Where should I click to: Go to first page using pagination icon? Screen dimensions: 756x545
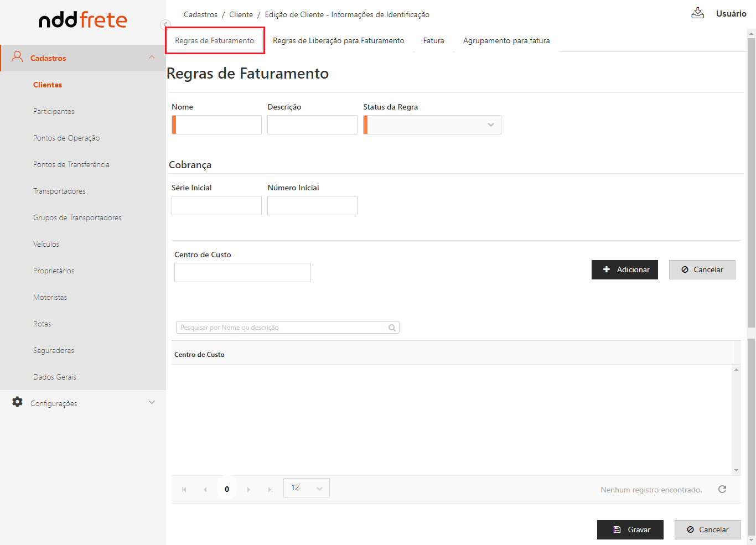point(184,490)
